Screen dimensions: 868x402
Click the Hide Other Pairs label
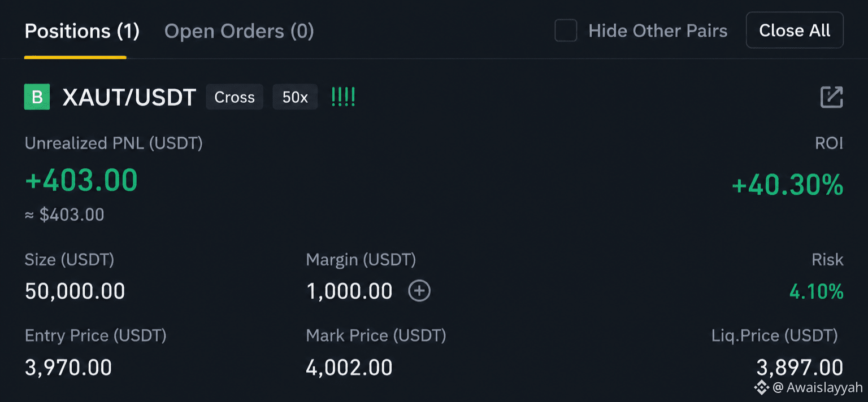(x=658, y=30)
